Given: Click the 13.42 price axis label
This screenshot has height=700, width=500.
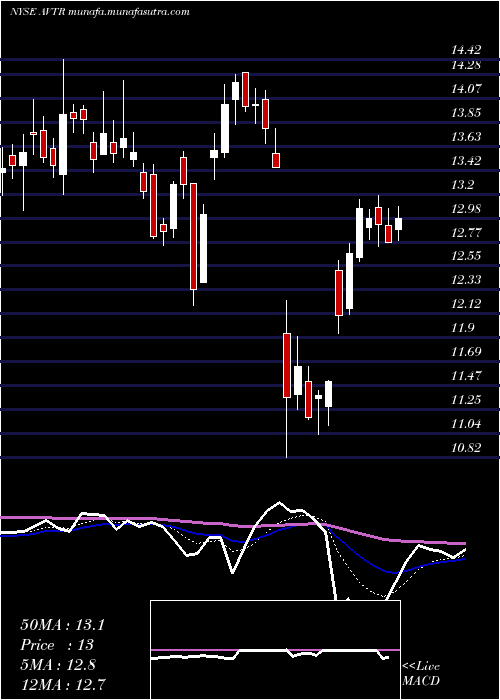Looking at the screenshot, I should tap(466, 161).
